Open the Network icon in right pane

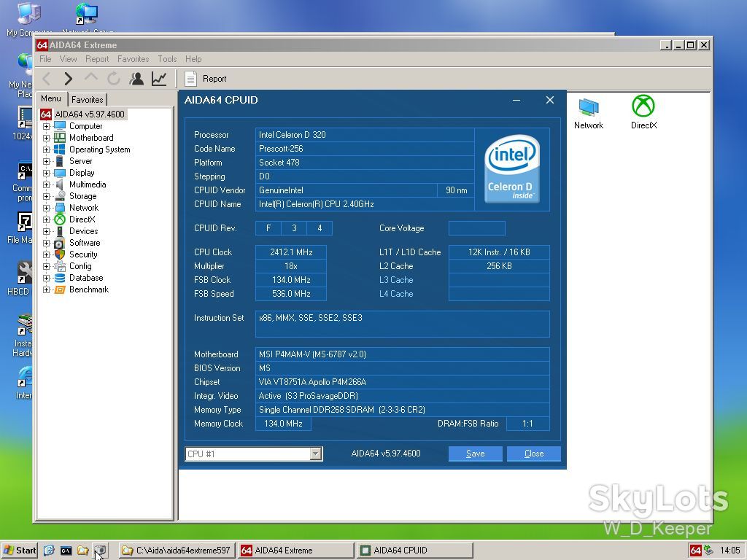point(589,106)
